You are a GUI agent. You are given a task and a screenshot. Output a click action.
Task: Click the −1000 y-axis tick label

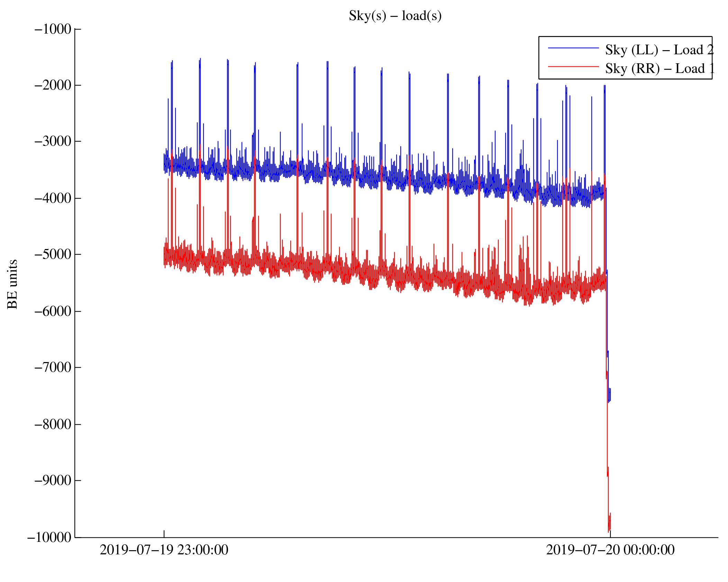[53, 29]
